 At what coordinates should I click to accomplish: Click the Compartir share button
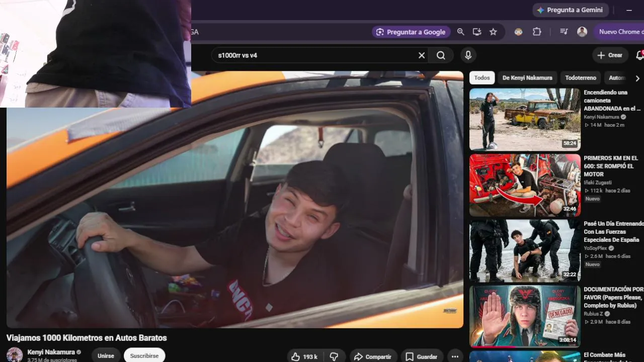pyautogui.click(x=373, y=356)
